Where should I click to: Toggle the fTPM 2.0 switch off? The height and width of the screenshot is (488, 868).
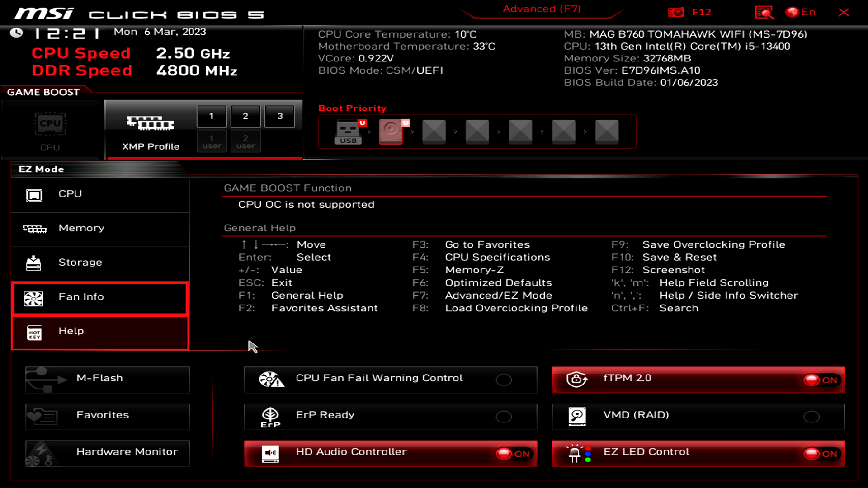click(x=821, y=380)
